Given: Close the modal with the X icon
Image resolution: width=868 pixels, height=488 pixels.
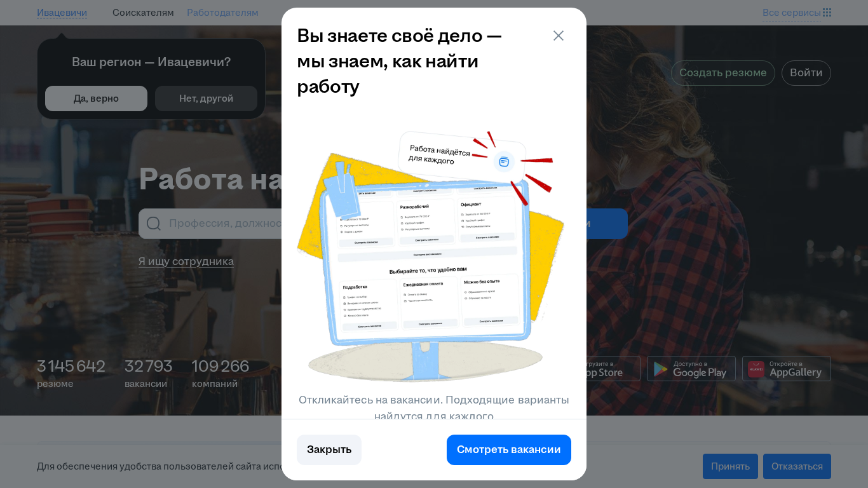Looking at the screenshot, I should pos(559,36).
